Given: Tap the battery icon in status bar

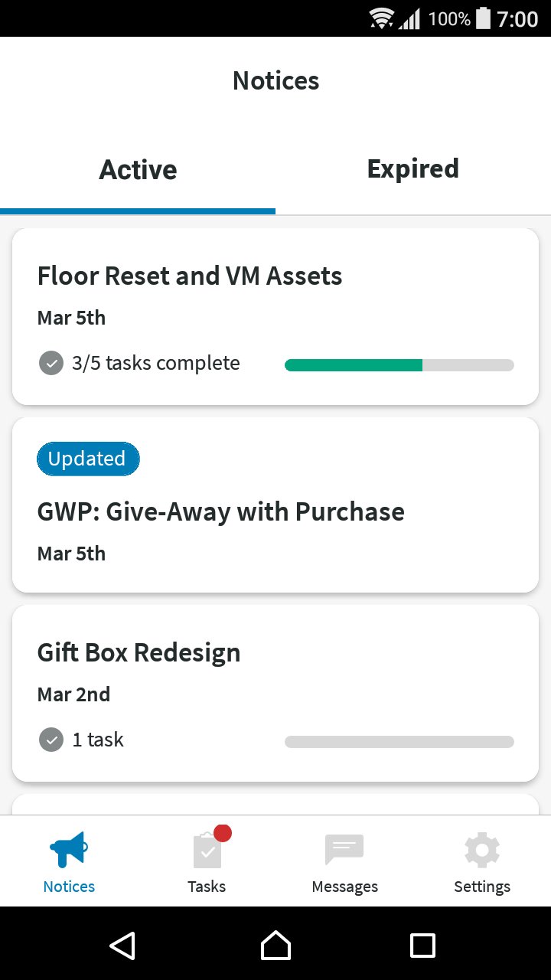Looking at the screenshot, I should 483,18.
